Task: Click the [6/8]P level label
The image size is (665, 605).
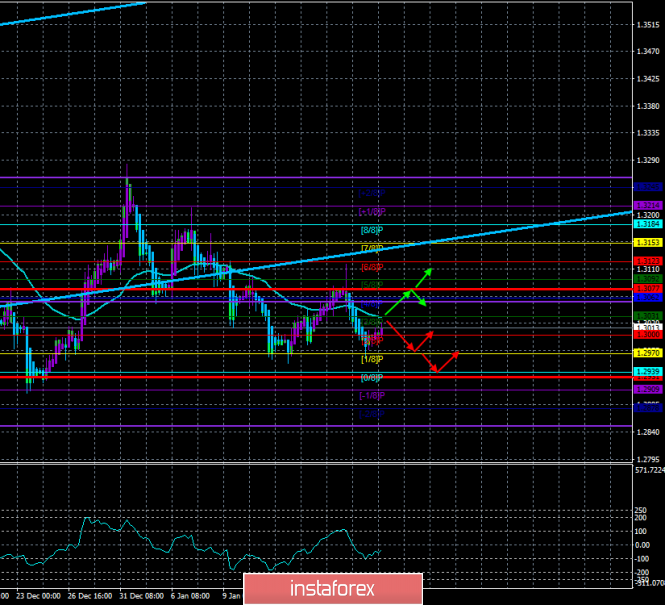Action: [x=372, y=267]
